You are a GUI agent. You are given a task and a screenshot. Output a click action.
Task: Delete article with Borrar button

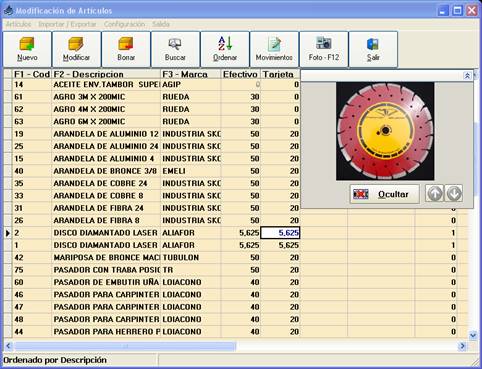[x=126, y=49]
